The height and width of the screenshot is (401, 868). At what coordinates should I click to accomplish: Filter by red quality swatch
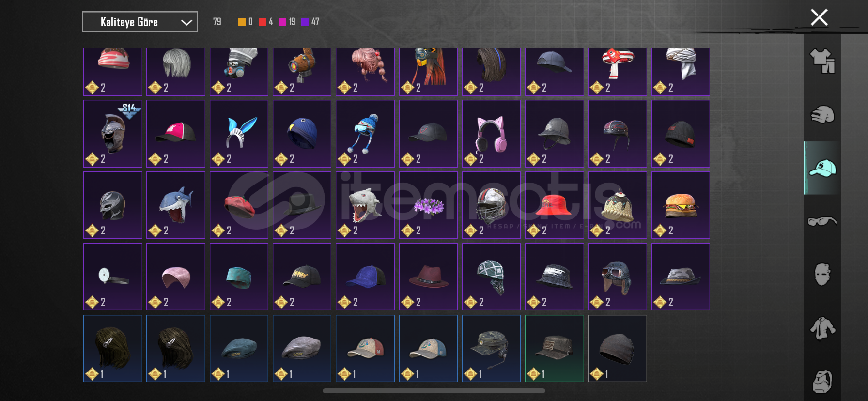262,22
